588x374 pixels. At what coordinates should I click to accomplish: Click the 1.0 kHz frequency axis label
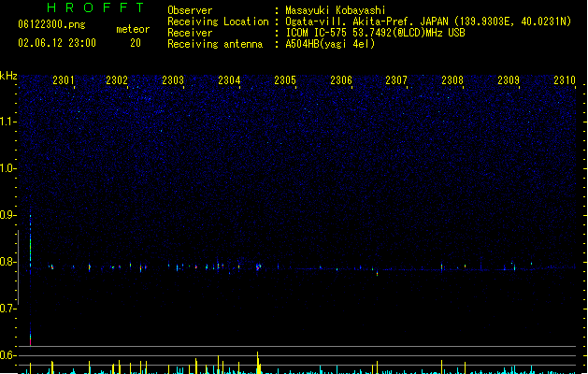pyautogui.click(x=8, y=168)
